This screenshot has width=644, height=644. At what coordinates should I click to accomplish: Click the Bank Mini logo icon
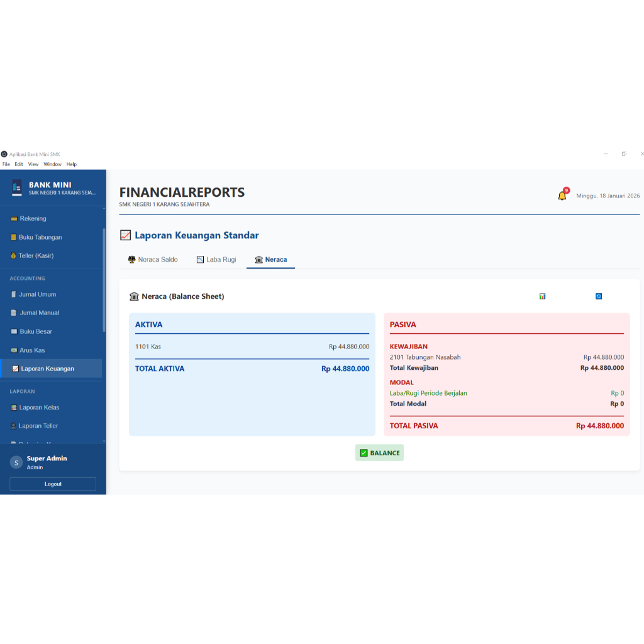pos(17,187)
